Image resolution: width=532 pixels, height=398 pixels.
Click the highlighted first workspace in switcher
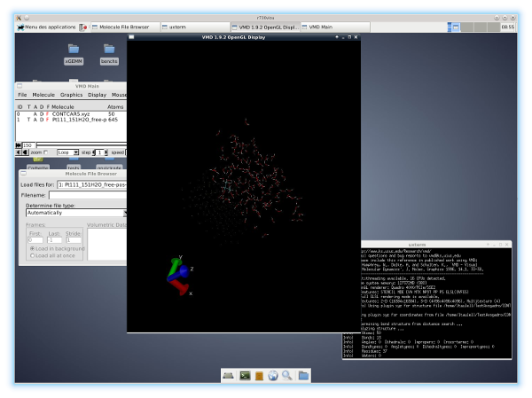[x=453, y=27]
